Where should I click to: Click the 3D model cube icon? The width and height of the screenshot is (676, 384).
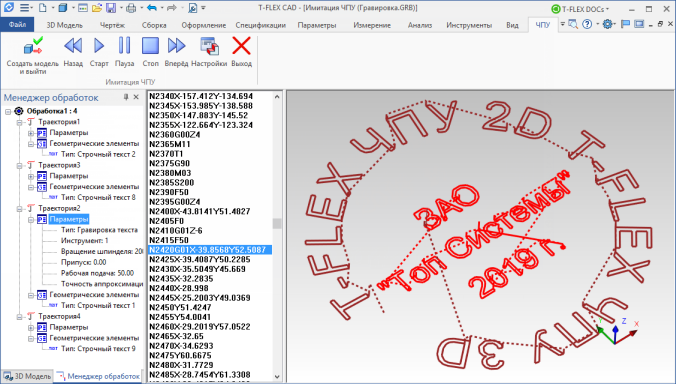pos(63,8)
